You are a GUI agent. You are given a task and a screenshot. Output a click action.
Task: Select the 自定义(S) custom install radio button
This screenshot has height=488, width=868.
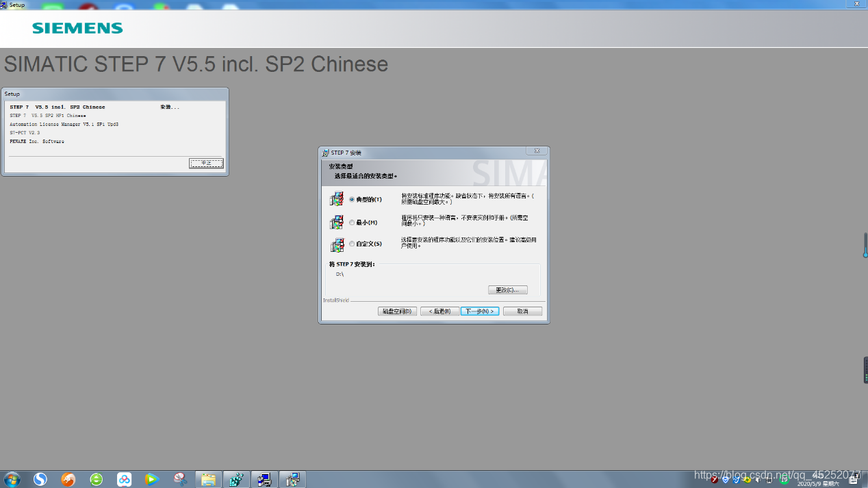[352, 244]
